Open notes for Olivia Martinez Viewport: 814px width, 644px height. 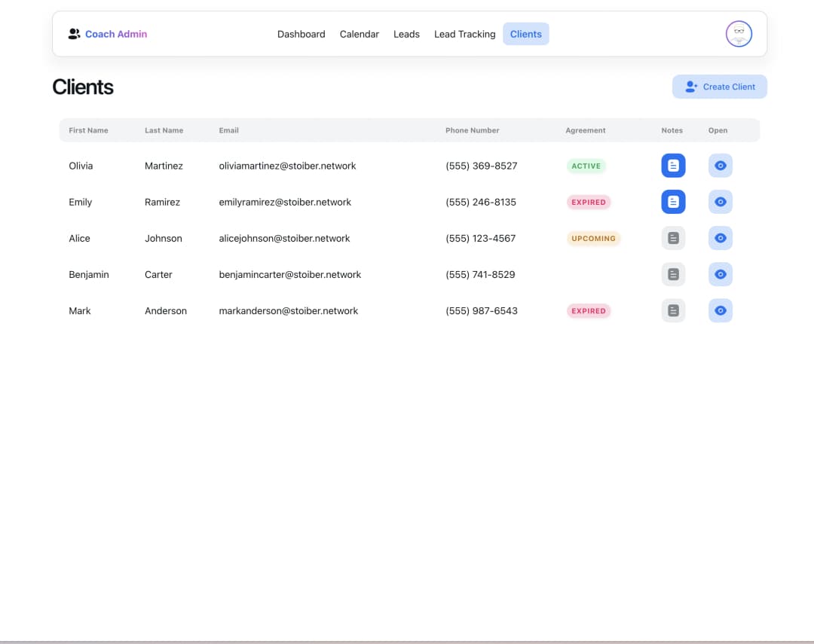(673, 166)
